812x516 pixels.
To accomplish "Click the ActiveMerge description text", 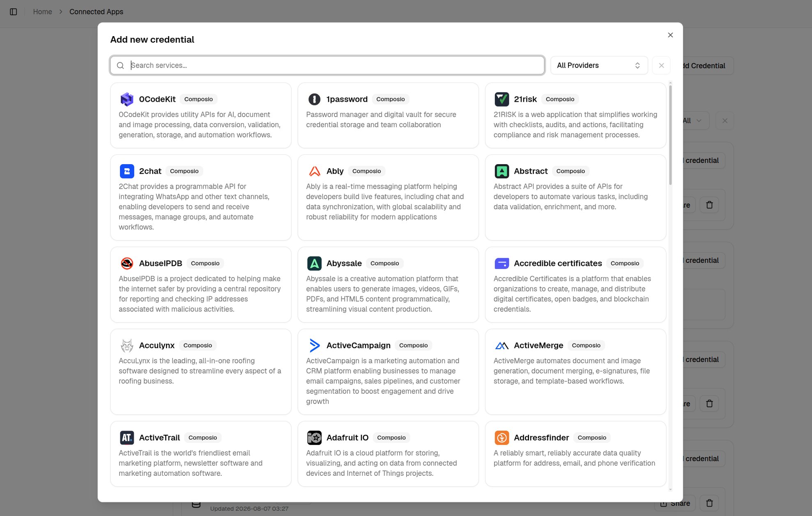I will click(572, 371).
